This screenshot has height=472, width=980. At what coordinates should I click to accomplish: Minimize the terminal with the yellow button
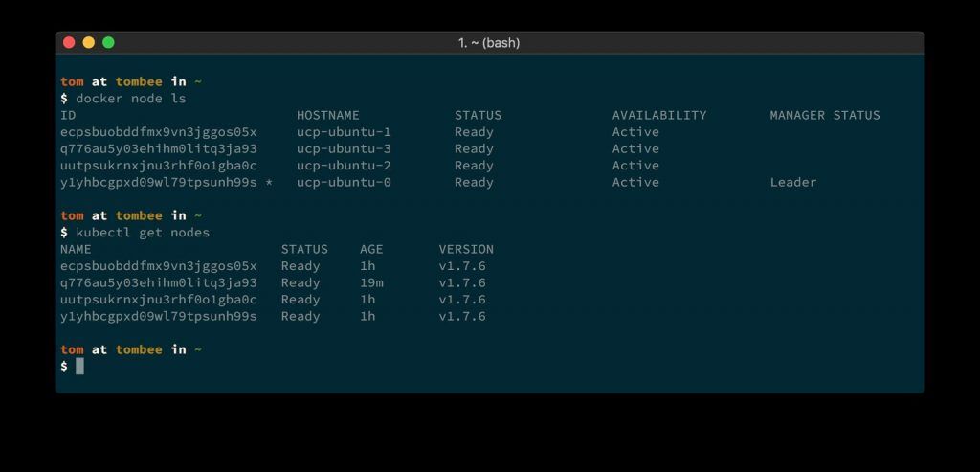tap(89, 42)
